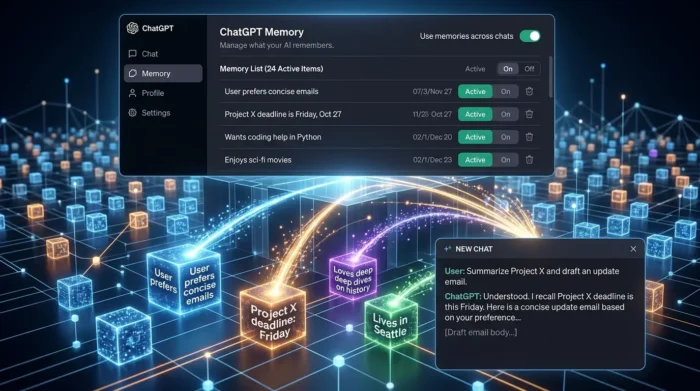Screen dimensions: 700x391
Task: Click the "User prefers concise emails" row text
Action: (x=271, y=92)
